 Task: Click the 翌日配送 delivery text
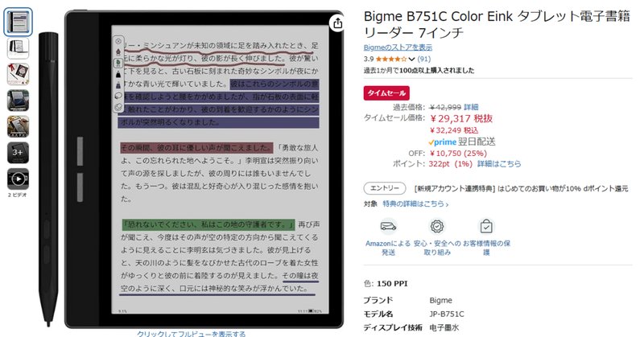point(477,142)
